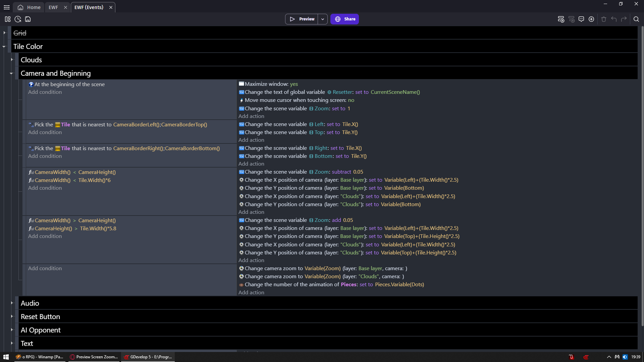
Task: Open the version history clock icon
Action: point(18,19)
